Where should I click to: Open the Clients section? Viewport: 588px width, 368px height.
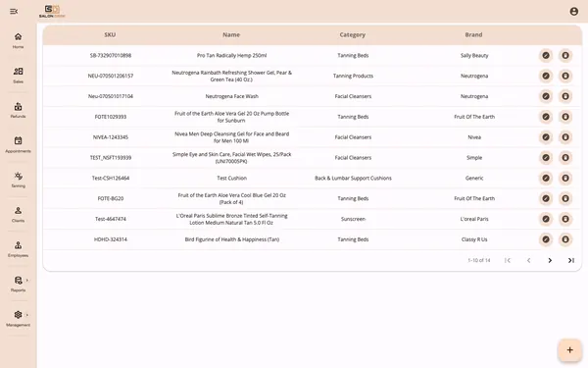click(x=18, y=214)
